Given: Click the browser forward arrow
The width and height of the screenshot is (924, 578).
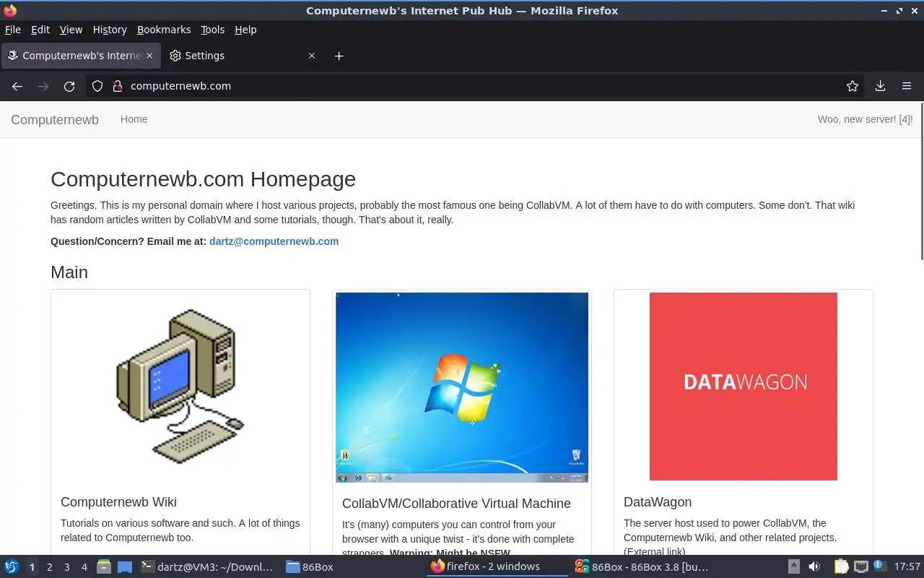Looking at the screenshot, I should (43, 86).
